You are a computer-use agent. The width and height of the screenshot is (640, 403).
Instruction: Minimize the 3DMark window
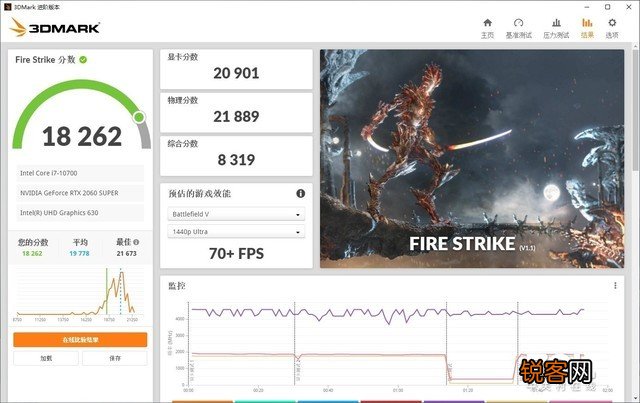tap(587, 7)
